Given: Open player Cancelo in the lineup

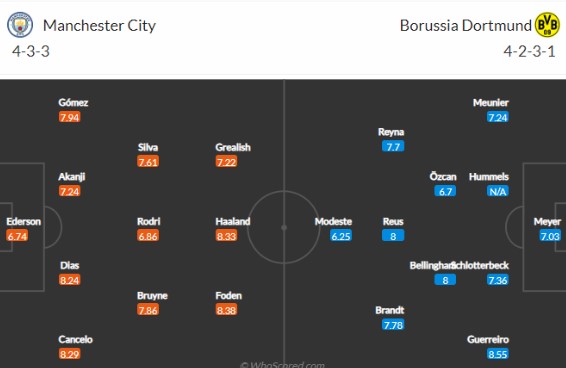Looking at the screenshot, I should [75, 339].
